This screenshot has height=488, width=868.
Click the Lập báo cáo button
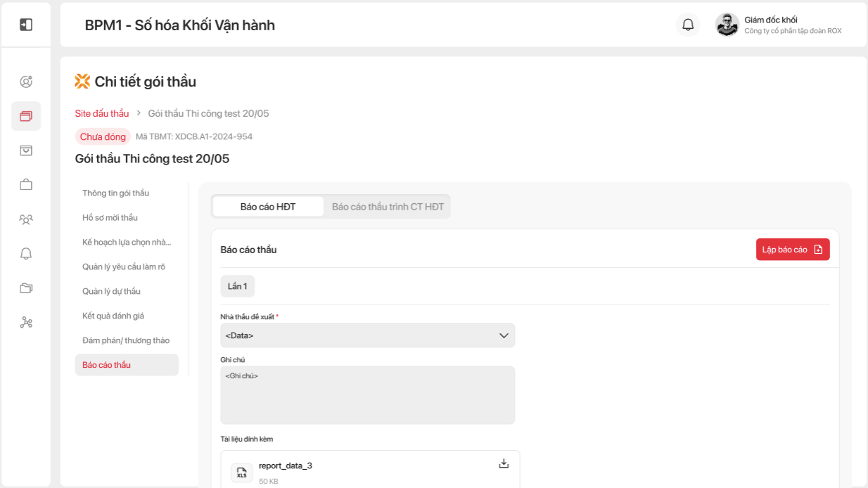pos(792,250)
